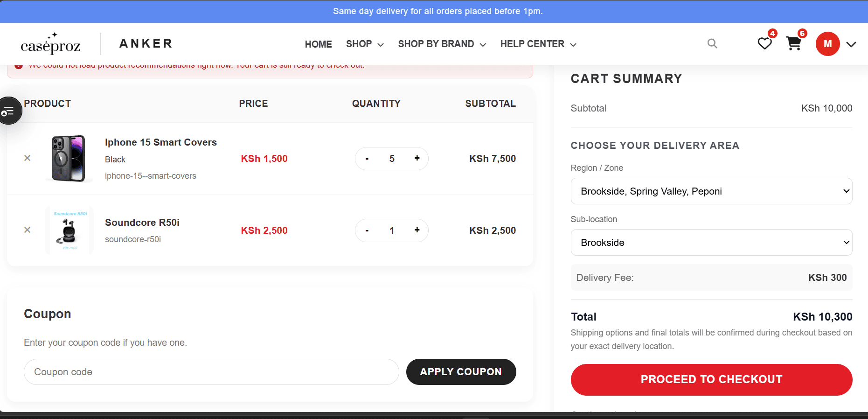The height and width of the screenshot is (419, 868).
Task: Decrease Iphone 15 Smart Covers quantity
Action: [x=367, y=159]
